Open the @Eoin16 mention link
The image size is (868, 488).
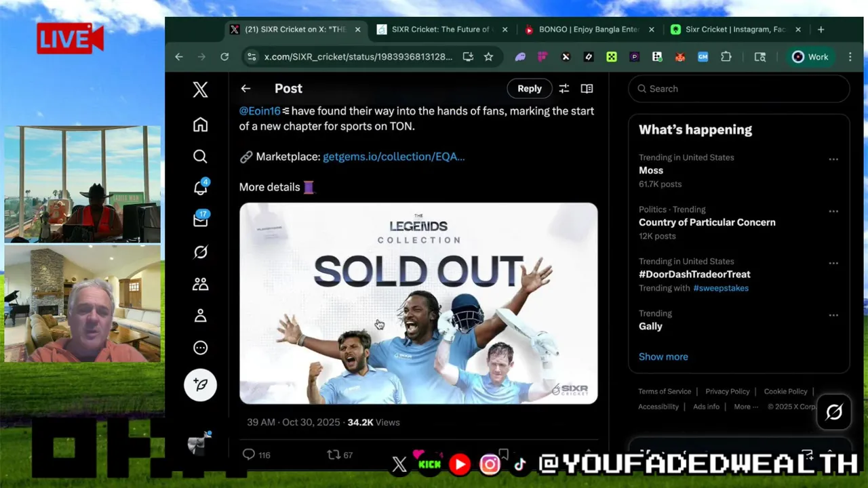coord(260,111)
